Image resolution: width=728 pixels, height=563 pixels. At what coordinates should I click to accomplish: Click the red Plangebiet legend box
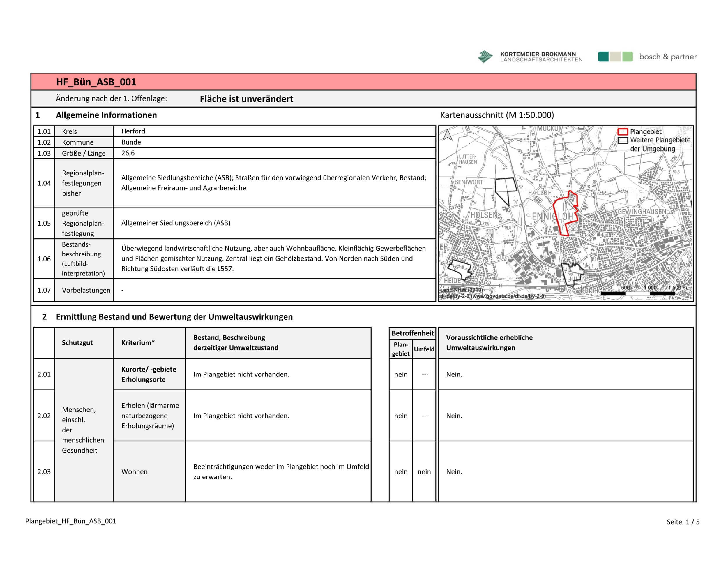623,132
